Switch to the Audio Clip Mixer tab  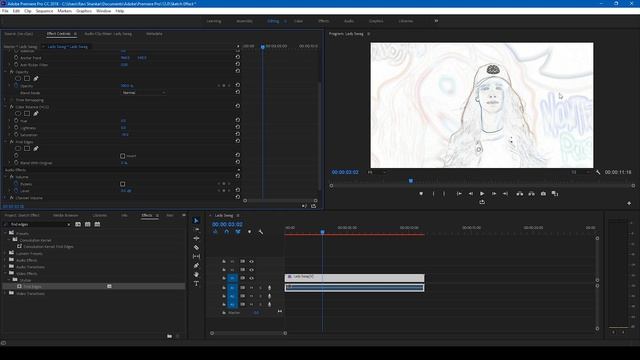click(x=108, y=34)
